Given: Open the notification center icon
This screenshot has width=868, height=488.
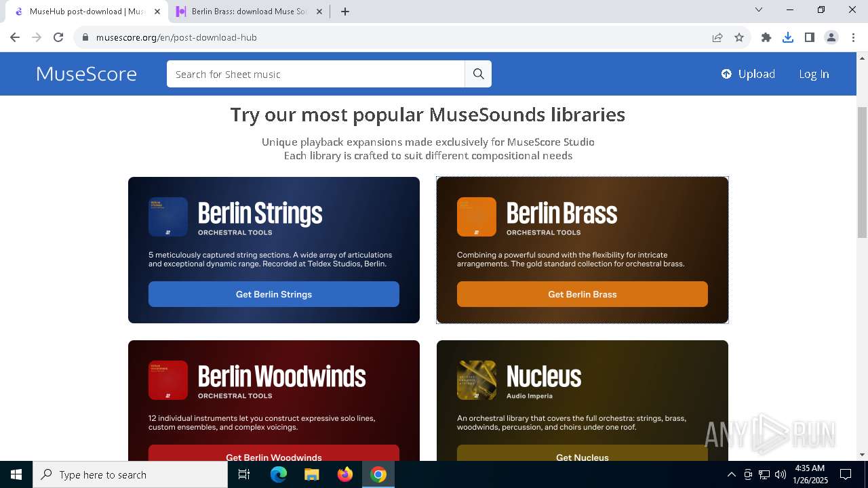Looking at the screenshot, I should [846, 474].
